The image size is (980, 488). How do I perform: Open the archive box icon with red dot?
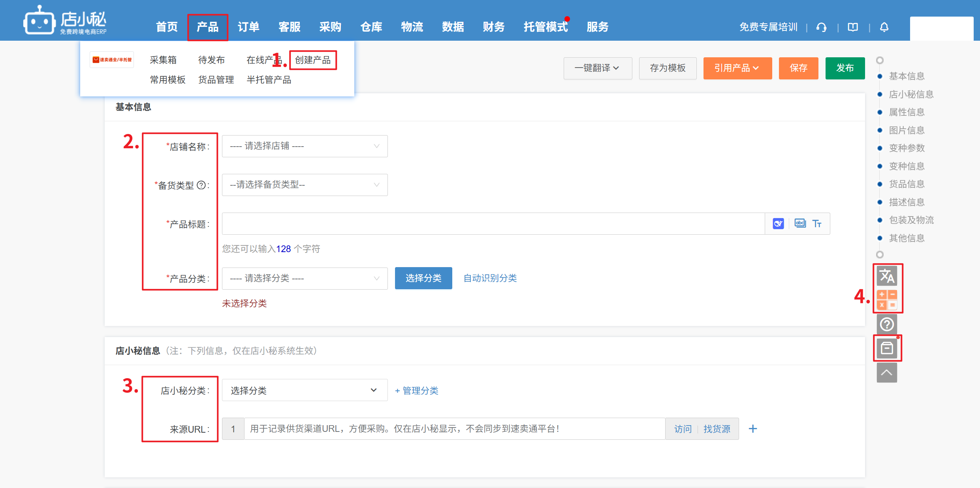(887, 349)
